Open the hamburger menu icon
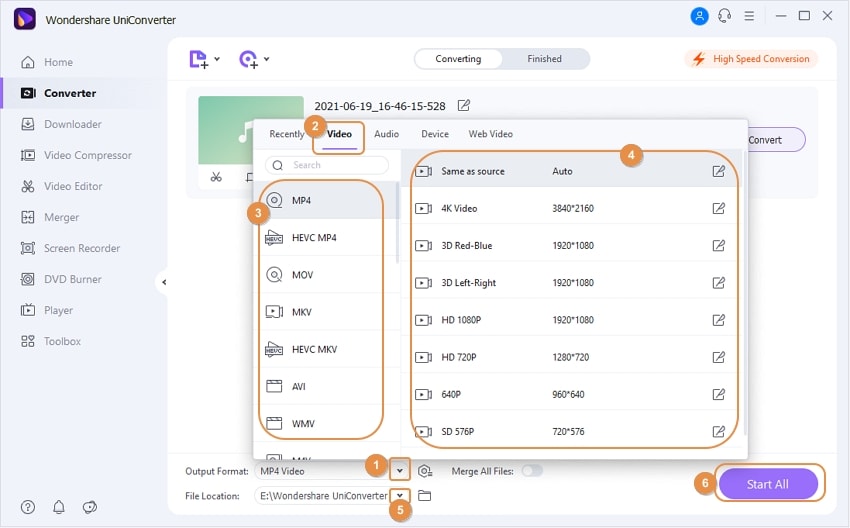The width and height of the screenshot is (850, 528). (749, 16)
